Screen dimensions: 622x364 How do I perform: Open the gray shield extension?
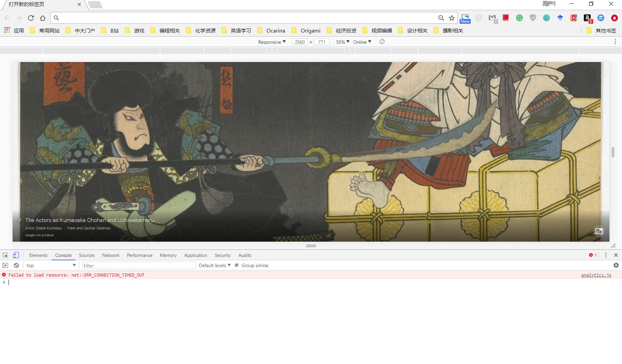click(x=533, y=18)
